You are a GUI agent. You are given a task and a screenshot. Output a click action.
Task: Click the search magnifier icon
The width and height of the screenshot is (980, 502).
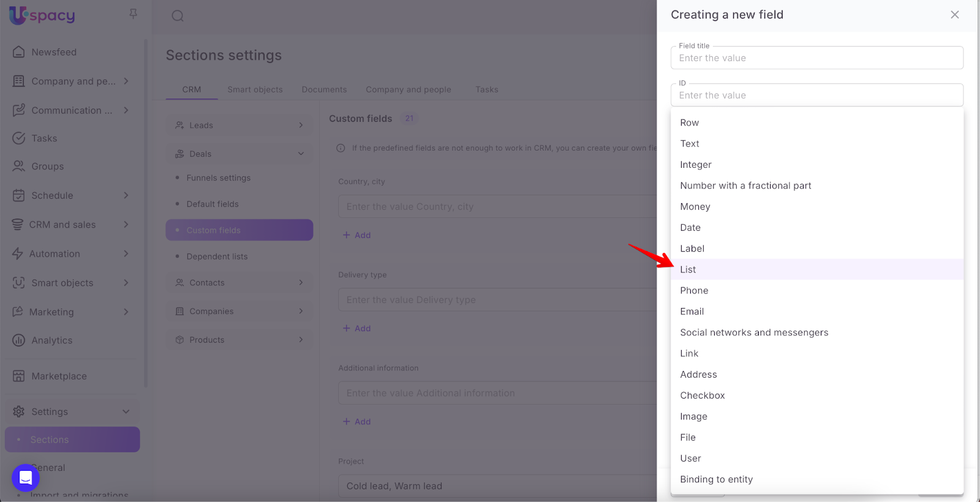178,16
